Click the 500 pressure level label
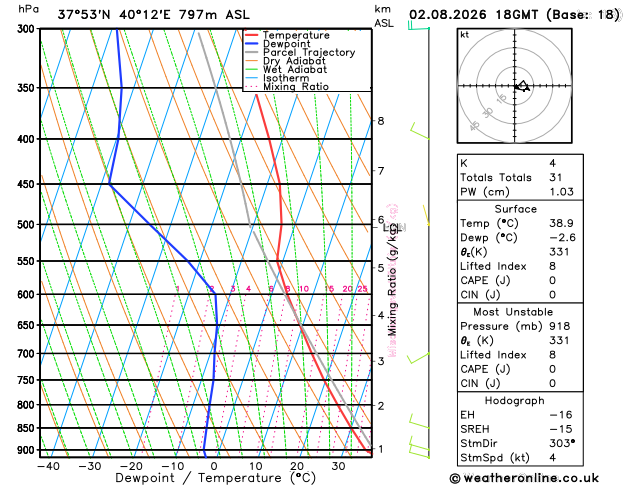Screen dimensions: 629x486 click(x=28, y=225)
